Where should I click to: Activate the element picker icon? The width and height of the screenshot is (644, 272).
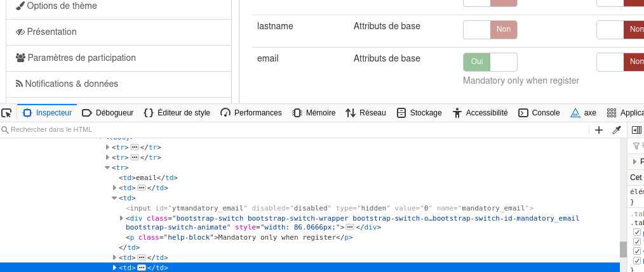(x=7, y=113)
